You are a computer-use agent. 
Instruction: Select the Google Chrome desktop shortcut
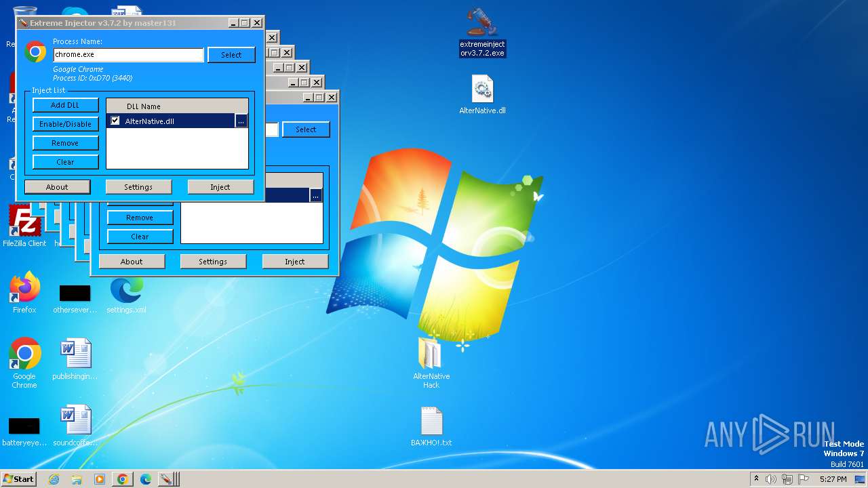pyautogui.click(x=24, y=363)
